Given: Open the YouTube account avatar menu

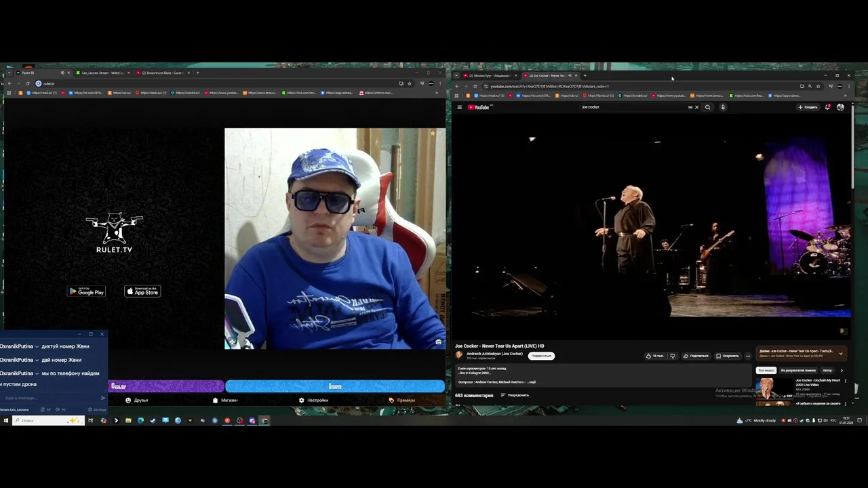Looking at the screenshot, I should (x=841, y=107).
